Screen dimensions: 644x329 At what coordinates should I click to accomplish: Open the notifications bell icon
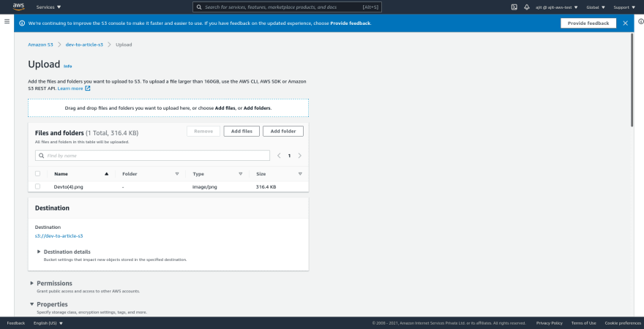[526, 7]
